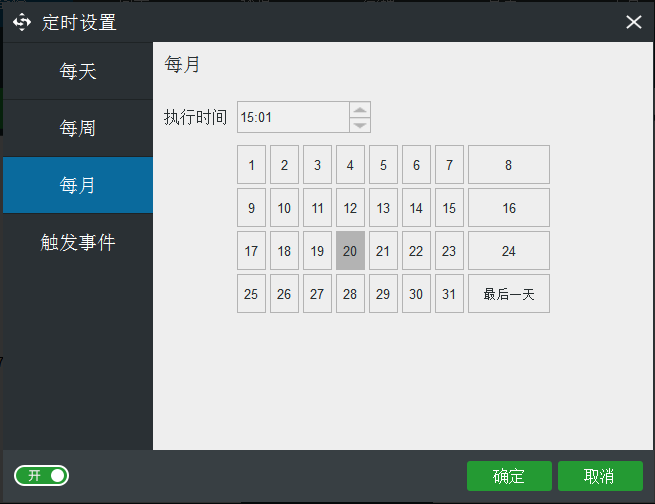655x504 pixels.
Task: Click the day 30 cell
Action: point(416,294)
